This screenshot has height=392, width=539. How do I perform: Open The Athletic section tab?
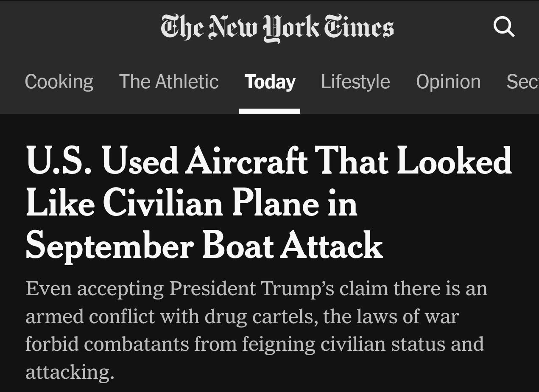[169, 81]
